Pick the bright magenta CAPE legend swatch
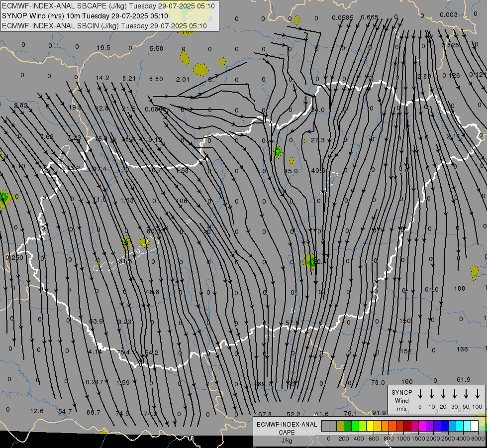Viewport: 487px width, 448px height. (422, 426)
